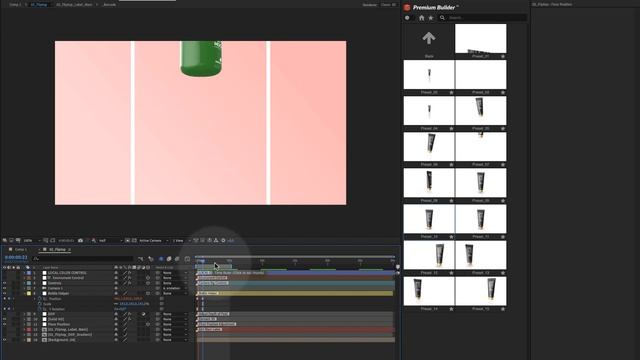Viewport: 640px width, 360px height.
Task: Open parent dropdown for Bottle Helper layer
Action: pos(175,293)
